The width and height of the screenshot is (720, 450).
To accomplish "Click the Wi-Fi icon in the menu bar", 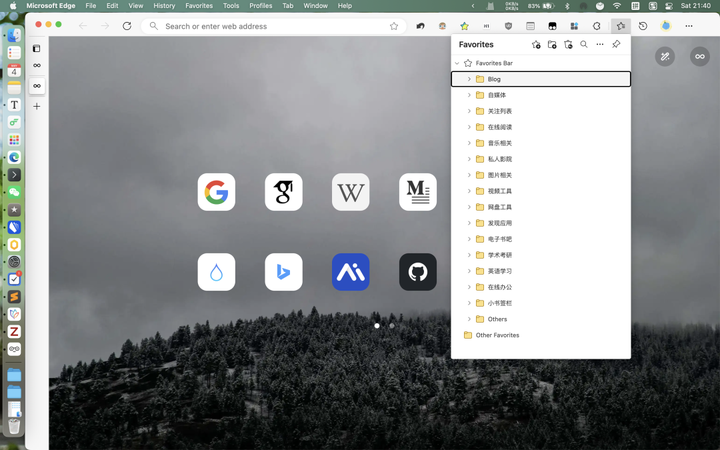I will point(617,6).
